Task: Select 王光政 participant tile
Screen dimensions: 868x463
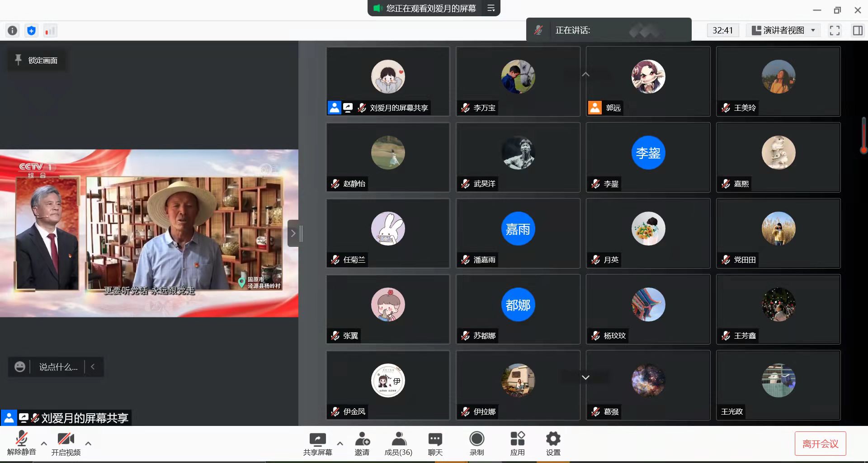Action: point(778,385)
